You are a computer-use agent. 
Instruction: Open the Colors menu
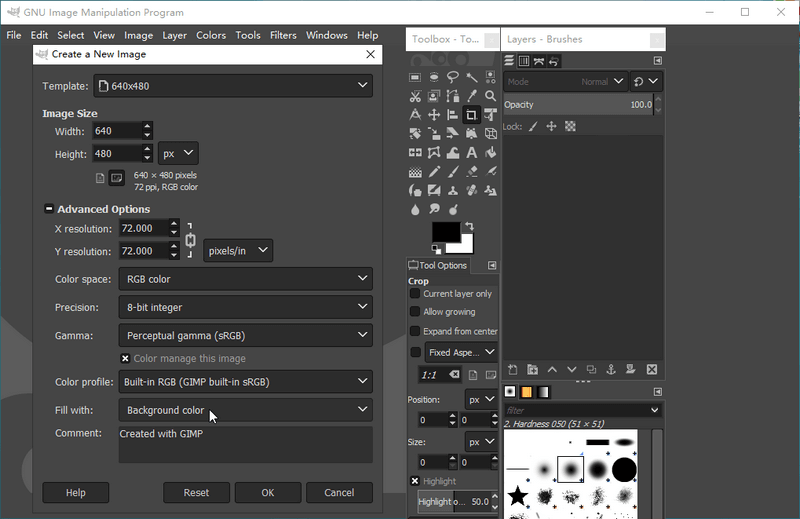211,35
